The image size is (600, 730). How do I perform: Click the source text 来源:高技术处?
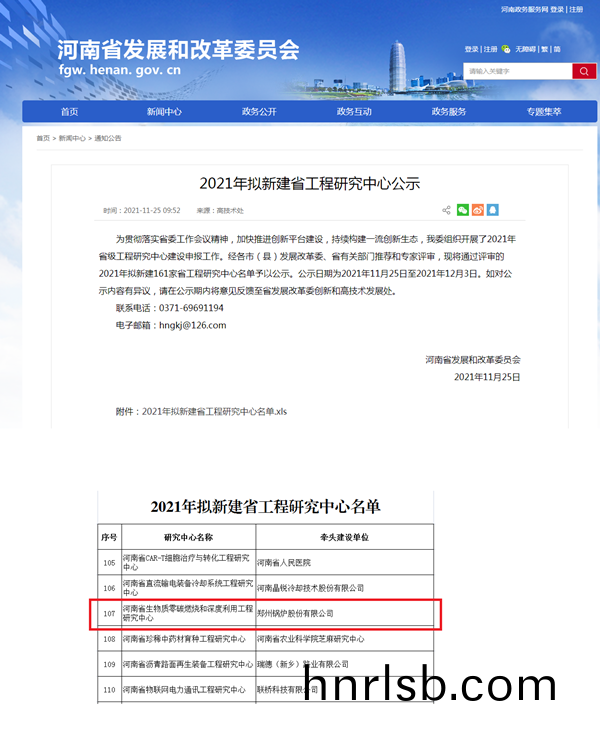pyautogui.click(x=220, y=210)
